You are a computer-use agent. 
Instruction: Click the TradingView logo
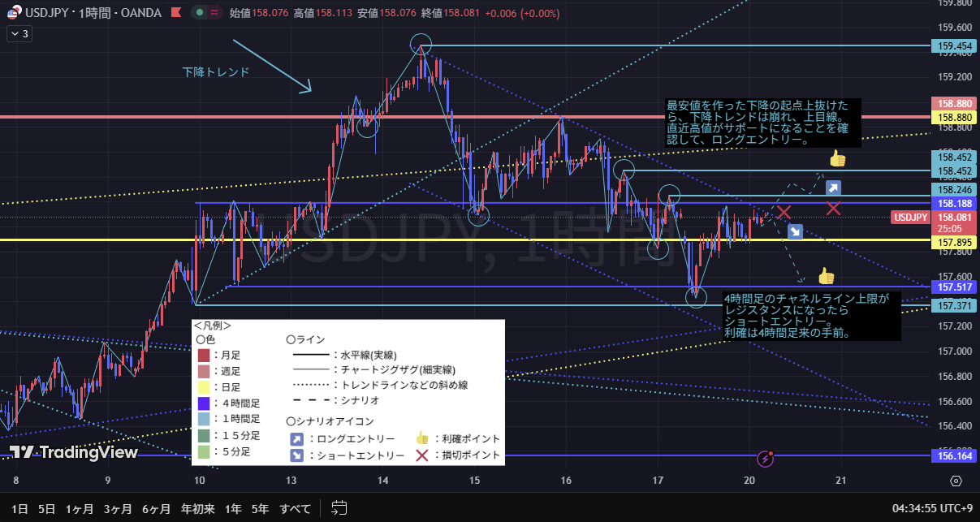(74, 453)
